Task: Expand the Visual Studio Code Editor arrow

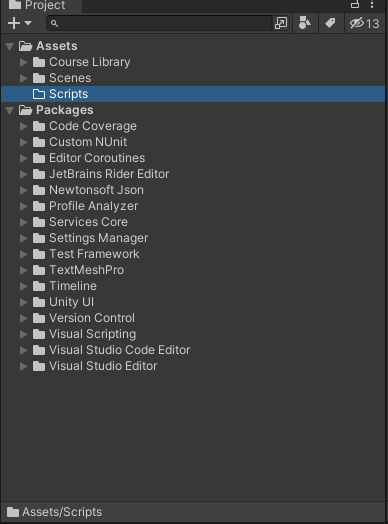Action: tap(23, 350)
